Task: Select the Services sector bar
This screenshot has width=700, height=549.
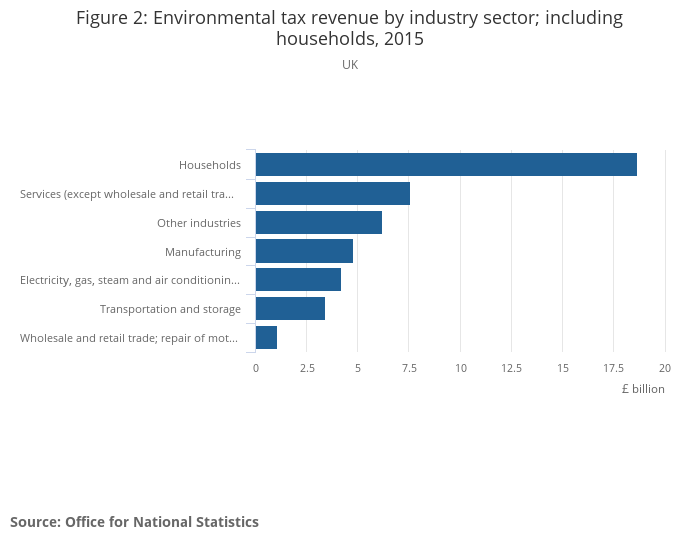Action: (333, 194)
